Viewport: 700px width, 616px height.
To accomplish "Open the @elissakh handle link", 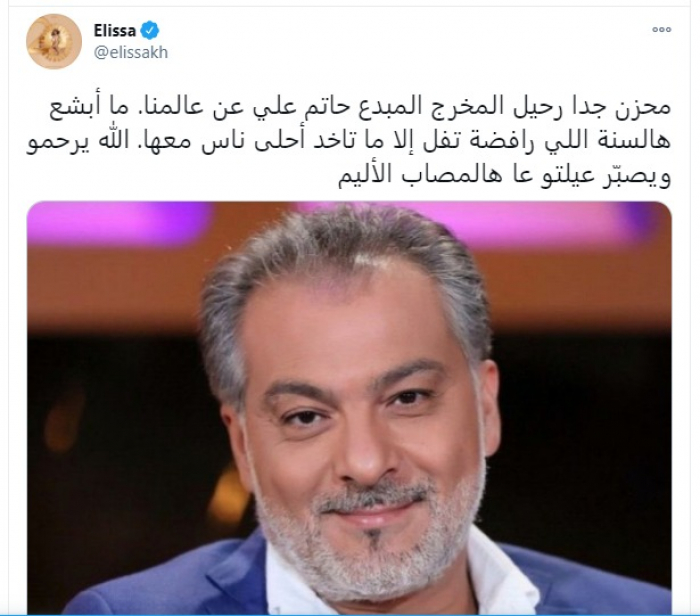I will pyautogui.click(x=131, y=52).
